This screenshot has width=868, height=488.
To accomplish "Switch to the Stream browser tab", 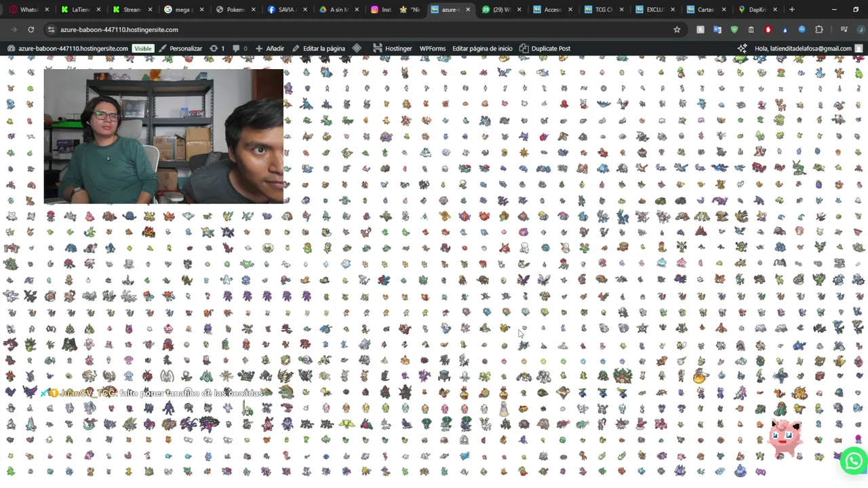I will click(x=127, y=9).
